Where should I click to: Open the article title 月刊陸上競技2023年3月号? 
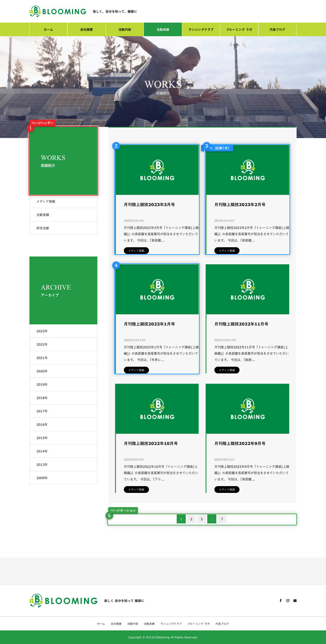149,204
